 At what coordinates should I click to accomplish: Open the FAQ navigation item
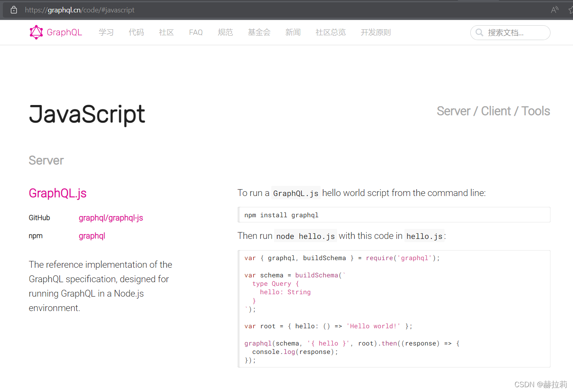(x=195, y=32)
